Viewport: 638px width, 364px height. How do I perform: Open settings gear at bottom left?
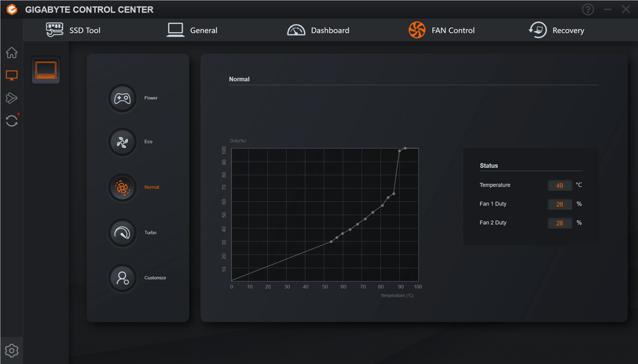(11, 351)
